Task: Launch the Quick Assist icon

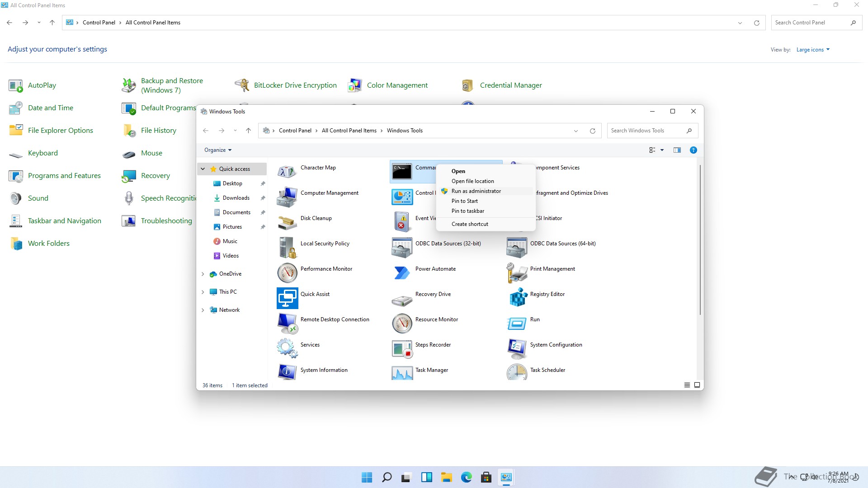Action: 287,298
